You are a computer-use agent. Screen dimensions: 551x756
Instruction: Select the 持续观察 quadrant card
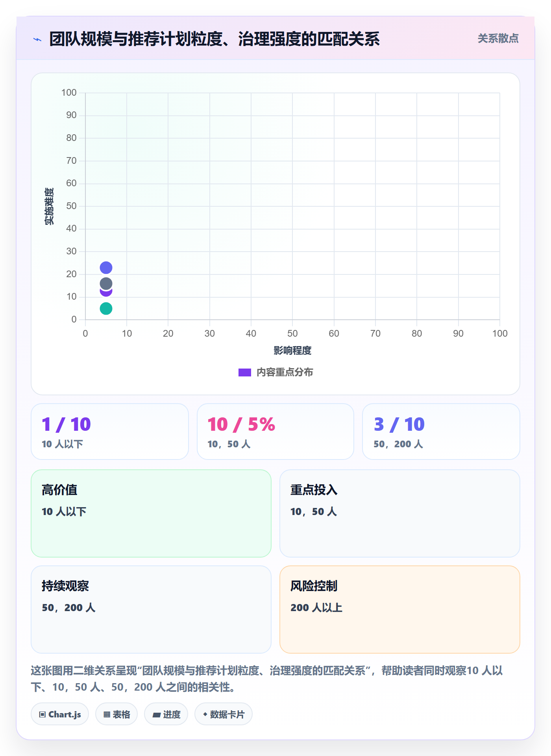151,610
